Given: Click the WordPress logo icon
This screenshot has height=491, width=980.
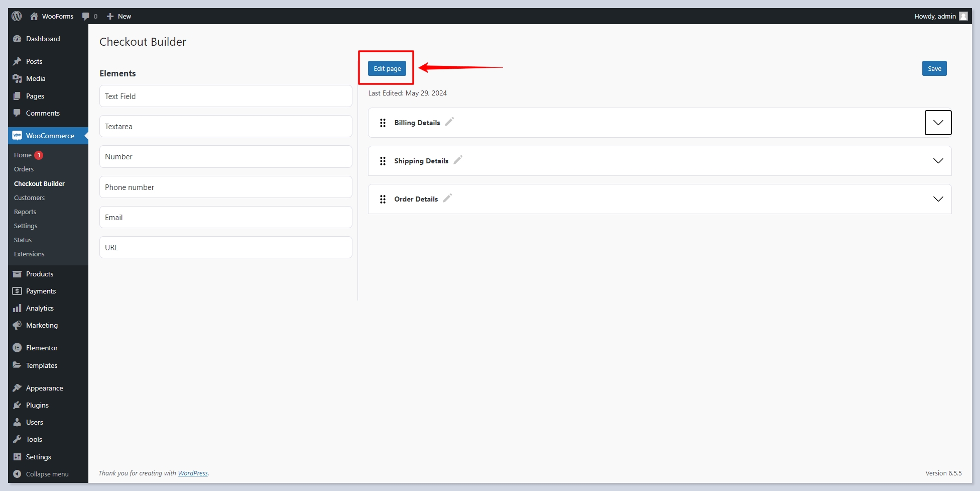Looking at the screenshot, I should click(17, 16).
